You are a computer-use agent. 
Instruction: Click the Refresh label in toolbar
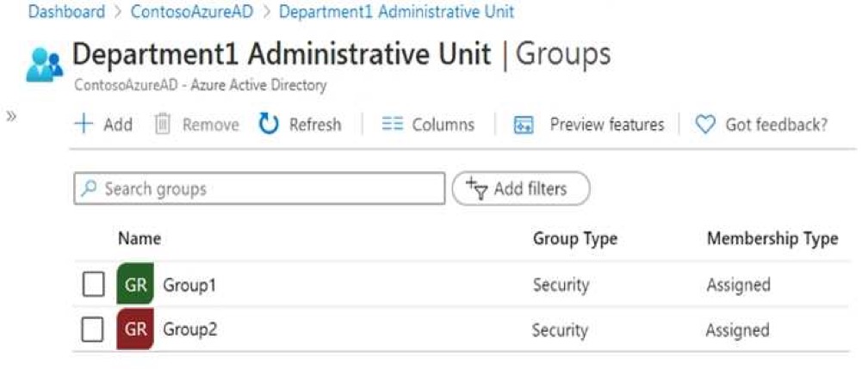315,125
